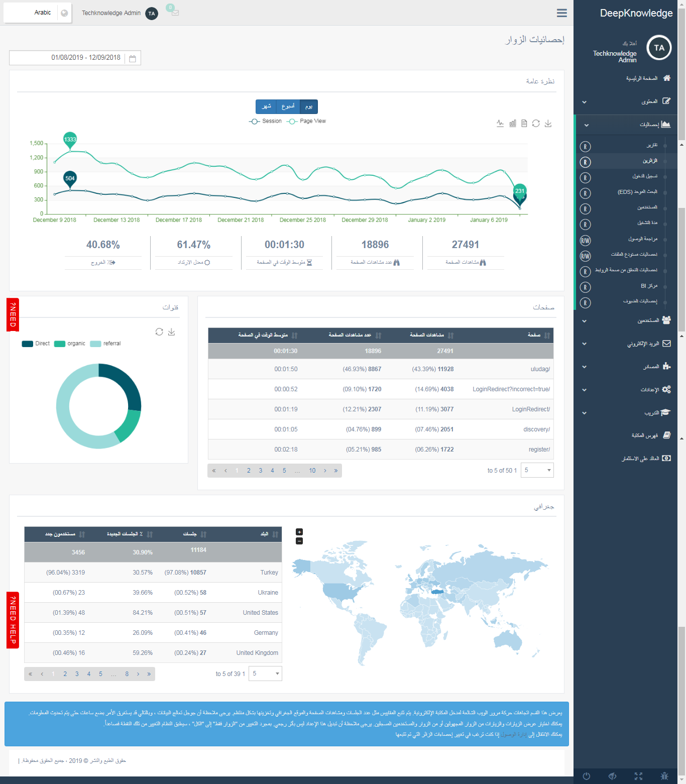This screenshot has height=784, width=686.
Task: Toggle the referral legend in channels chart
Action: 105,344
